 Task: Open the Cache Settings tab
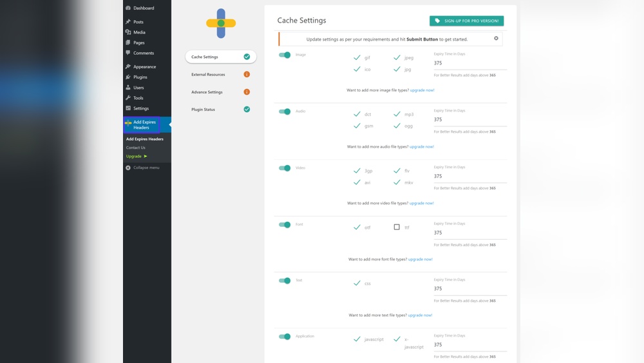(x=221, y=57)
